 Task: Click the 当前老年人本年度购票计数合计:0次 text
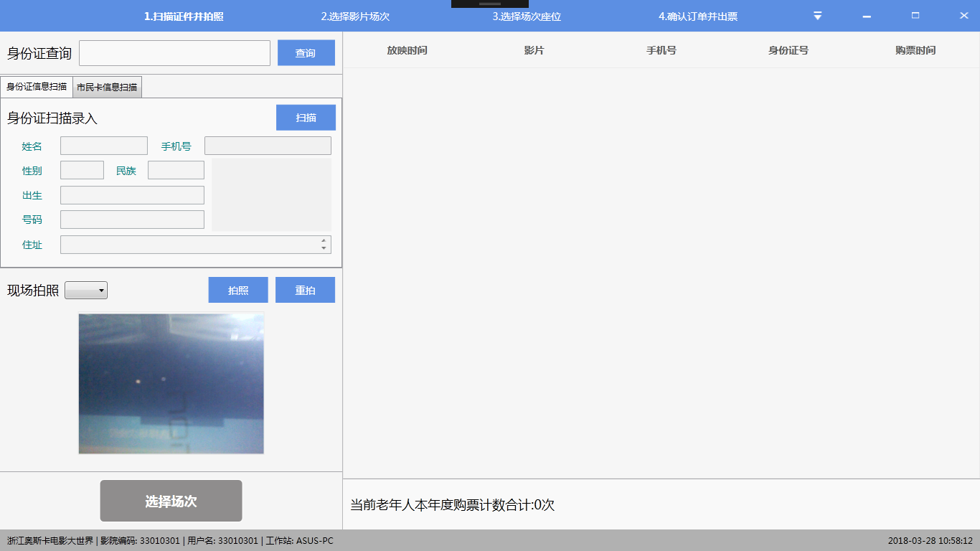click(452, 505)
